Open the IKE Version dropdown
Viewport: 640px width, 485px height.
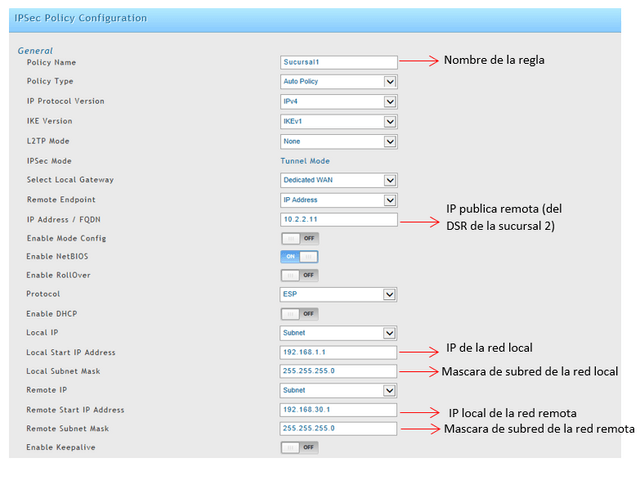[339, 122]
